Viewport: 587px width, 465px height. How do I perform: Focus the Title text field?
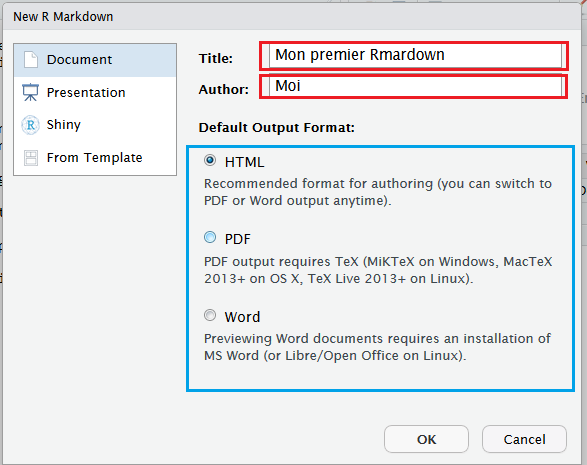[415, 56]
